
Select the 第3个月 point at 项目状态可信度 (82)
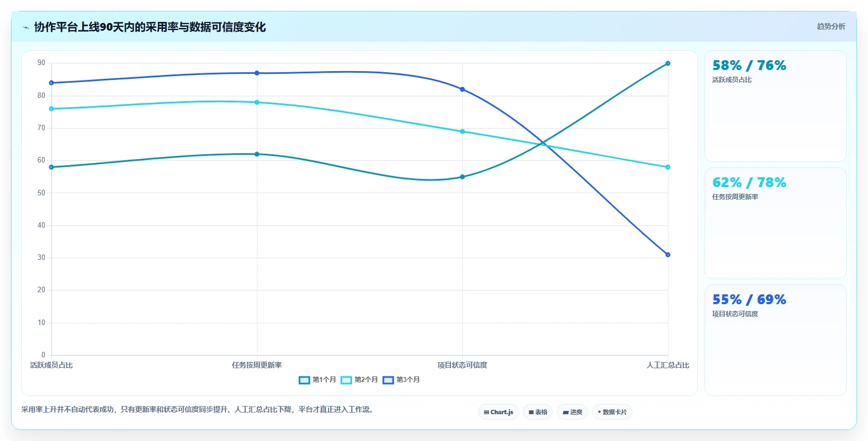tap(462, 89)
